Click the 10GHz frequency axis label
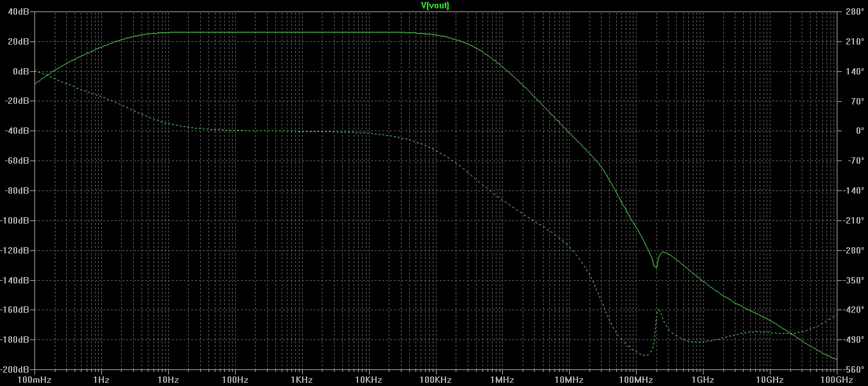 point(769,380)
